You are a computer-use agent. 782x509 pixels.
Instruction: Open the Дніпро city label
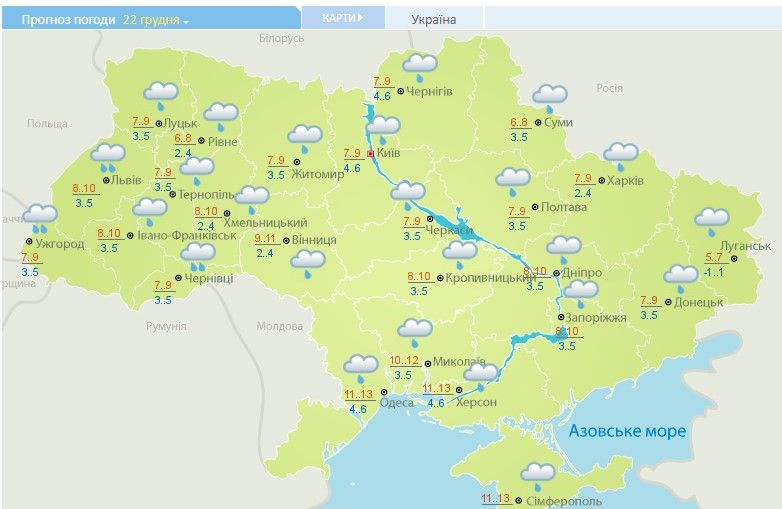(582, 273)
